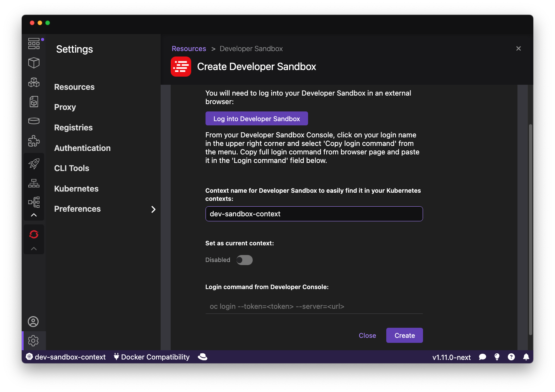Open the Containers cube icon
Screen dimensions: 555x392
click(x=34, y=63)
